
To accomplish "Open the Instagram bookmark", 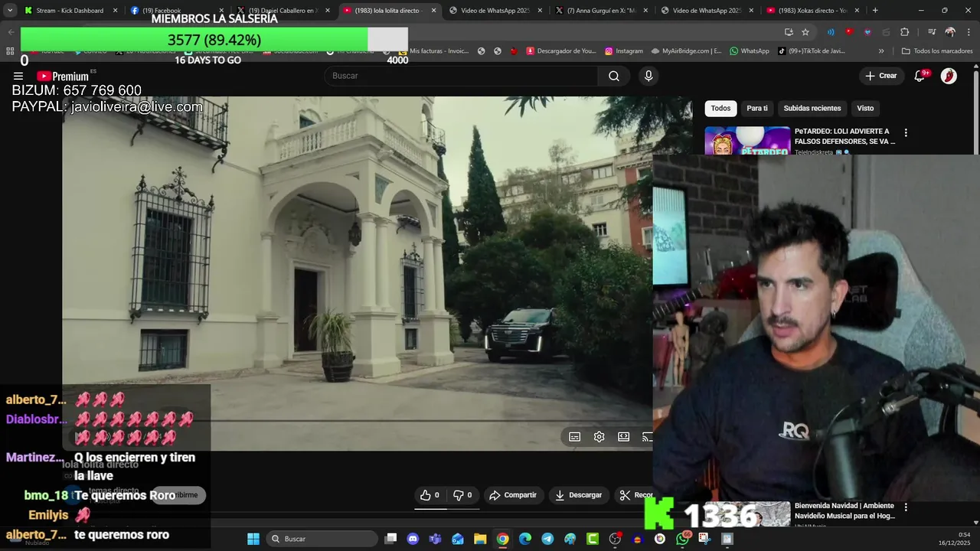I will (624, 51).
